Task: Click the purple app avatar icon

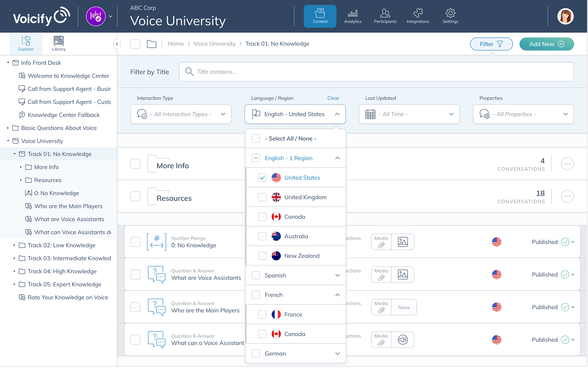Action: point(96,16)
